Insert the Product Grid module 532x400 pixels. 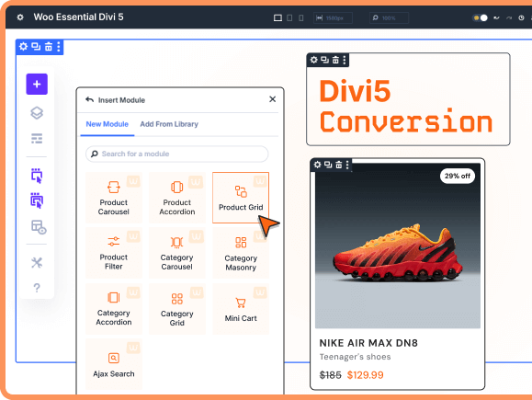241,198
